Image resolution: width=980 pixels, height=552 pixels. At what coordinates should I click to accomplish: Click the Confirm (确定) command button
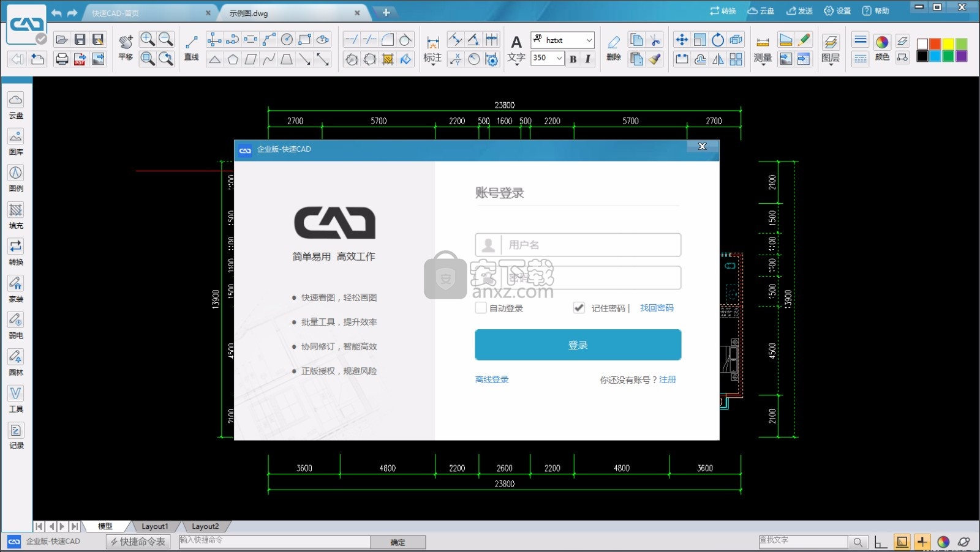398,542
